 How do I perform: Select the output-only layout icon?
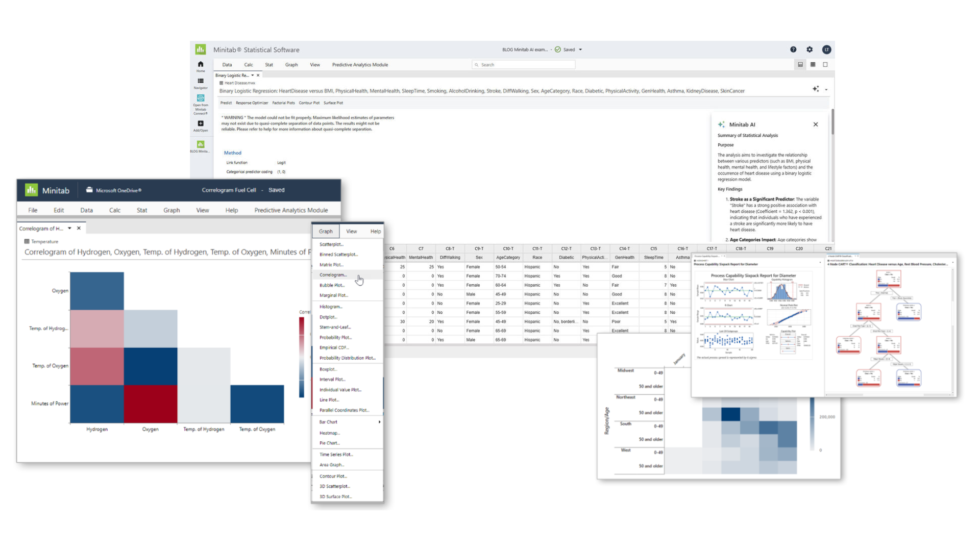click(825, 65)
